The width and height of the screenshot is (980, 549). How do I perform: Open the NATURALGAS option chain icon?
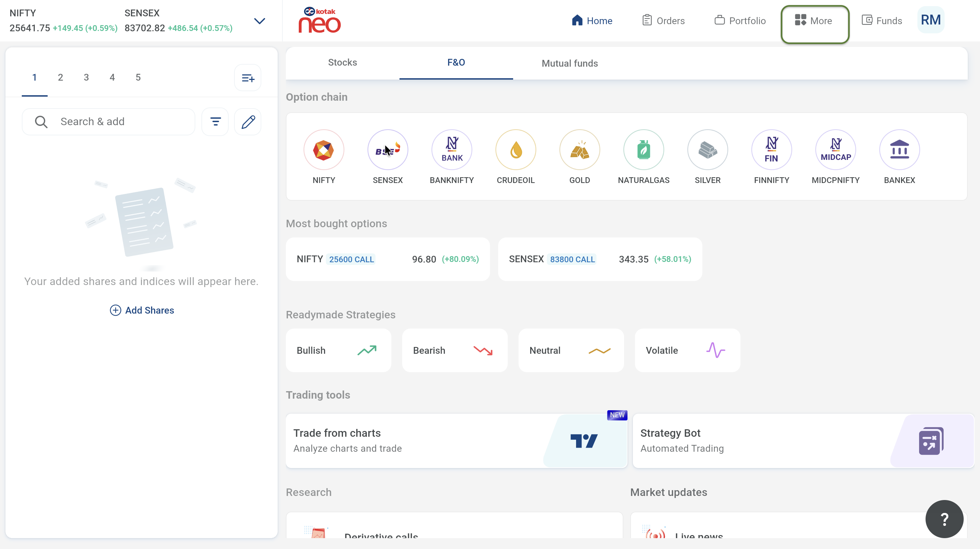[643, 150]
